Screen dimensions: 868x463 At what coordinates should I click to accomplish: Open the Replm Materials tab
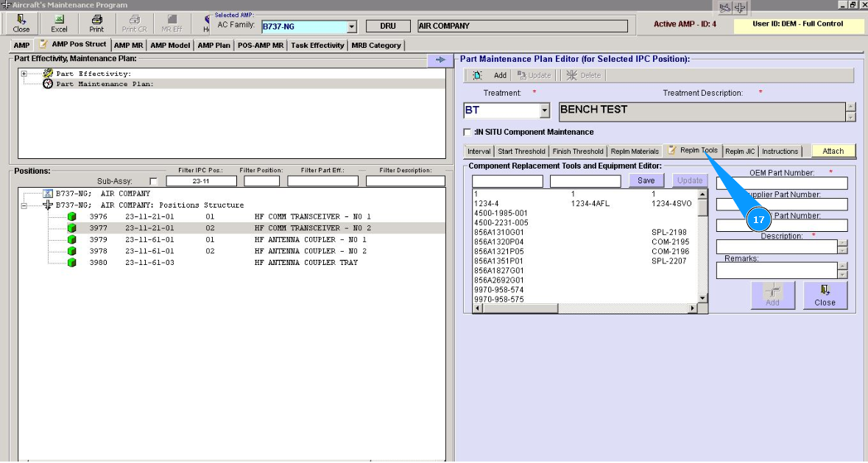pyautogui.click(x=635, y=152)
